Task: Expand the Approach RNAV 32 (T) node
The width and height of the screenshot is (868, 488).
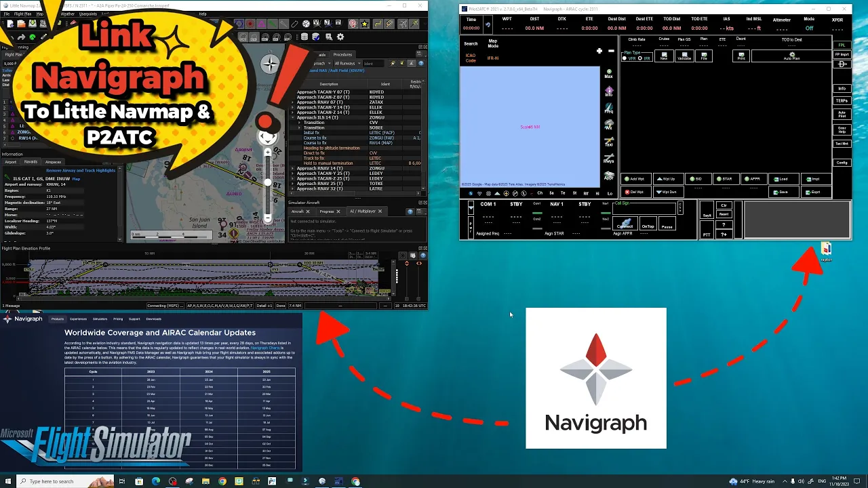Action: [x=293, y=188]
